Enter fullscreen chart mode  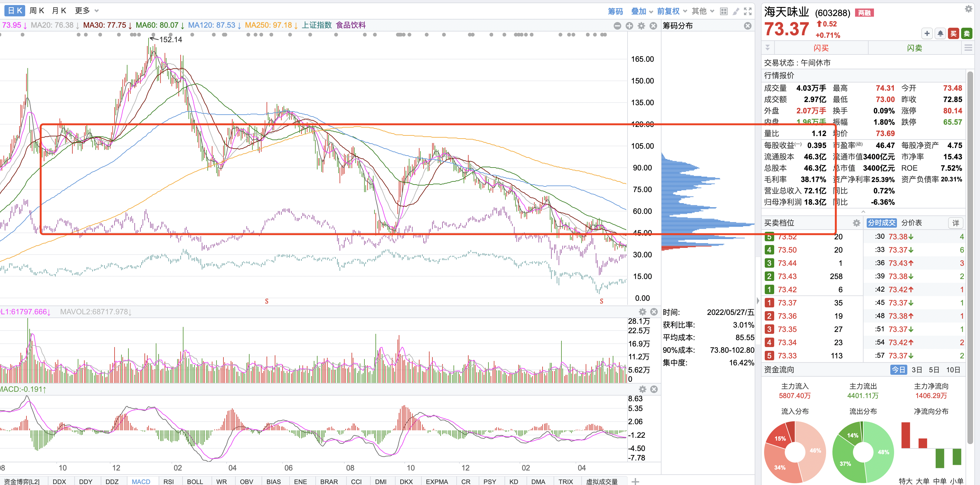pos(747,11)
